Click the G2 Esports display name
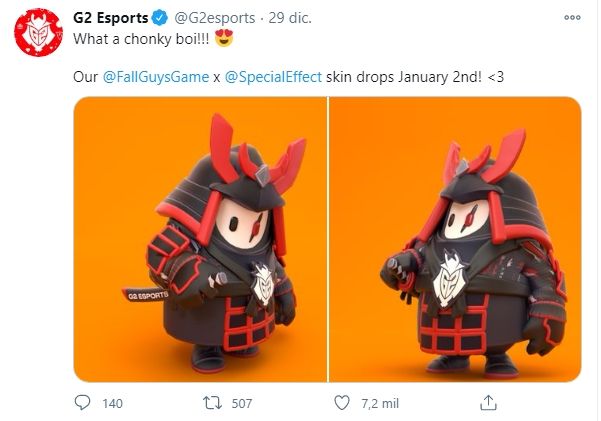Screen dimensions: 601x421 click(x=110, y=18)
